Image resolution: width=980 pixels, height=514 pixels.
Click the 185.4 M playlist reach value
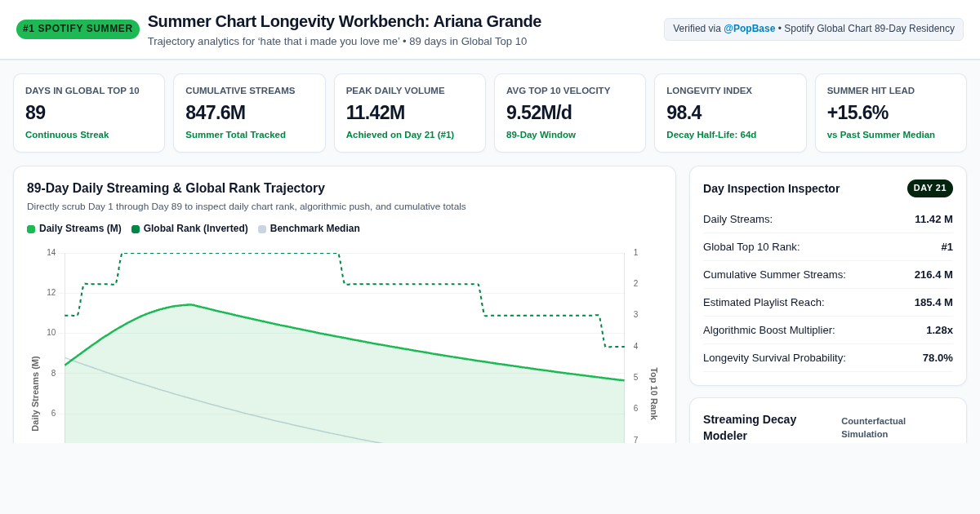pos(933,302)
